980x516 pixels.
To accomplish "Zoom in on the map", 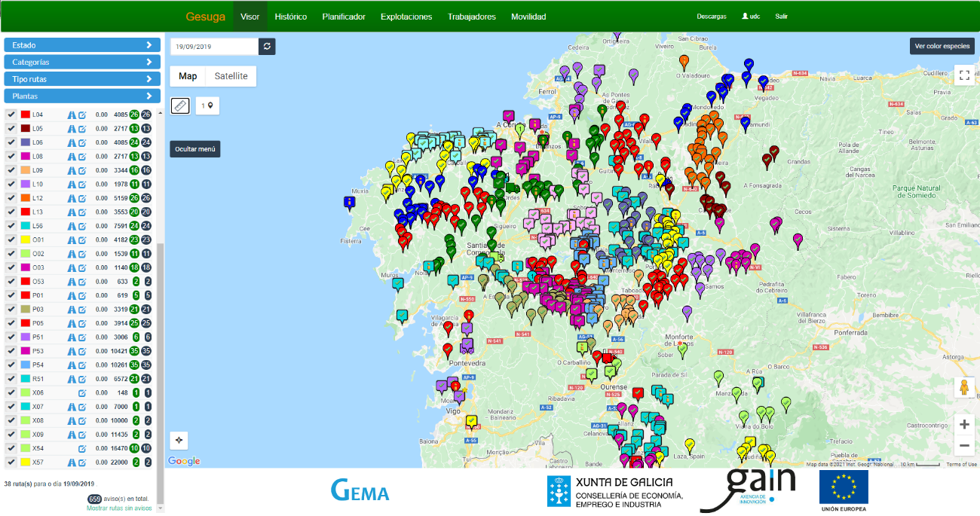I will [964, 424].
